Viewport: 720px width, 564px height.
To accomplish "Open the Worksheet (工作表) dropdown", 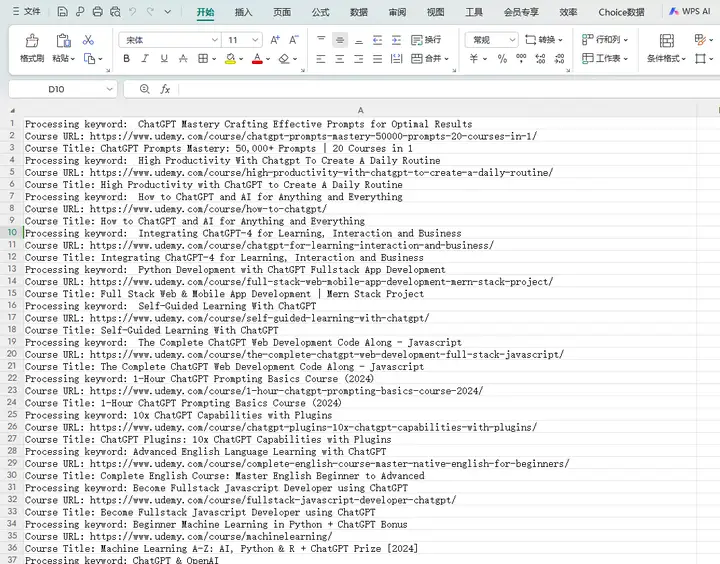I will [604, 58].
